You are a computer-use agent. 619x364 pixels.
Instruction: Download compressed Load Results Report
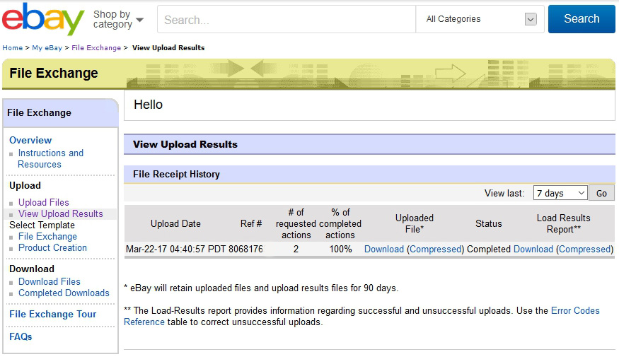584,249
